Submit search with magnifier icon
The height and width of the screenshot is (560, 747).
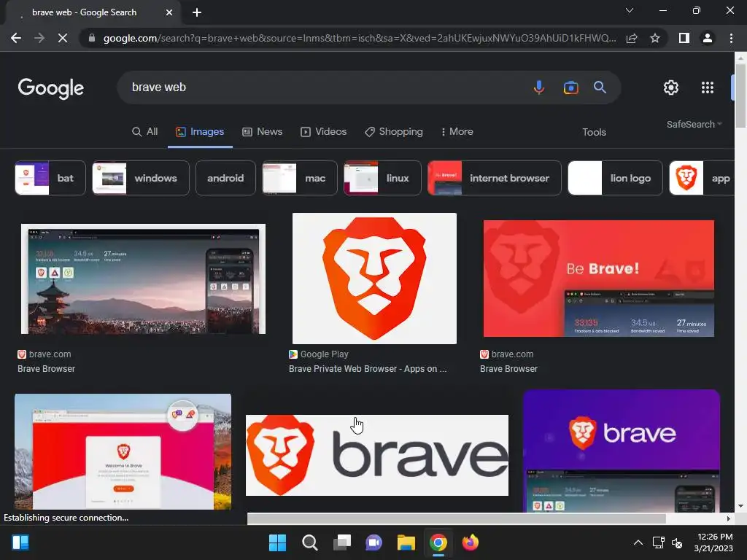(600, 87)
